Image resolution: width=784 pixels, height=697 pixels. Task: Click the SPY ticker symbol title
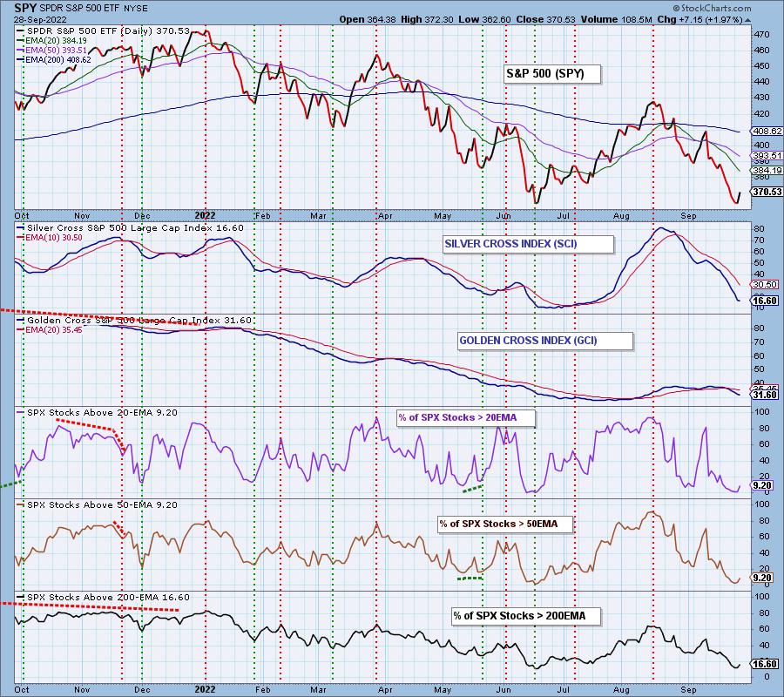click(25, 8)
